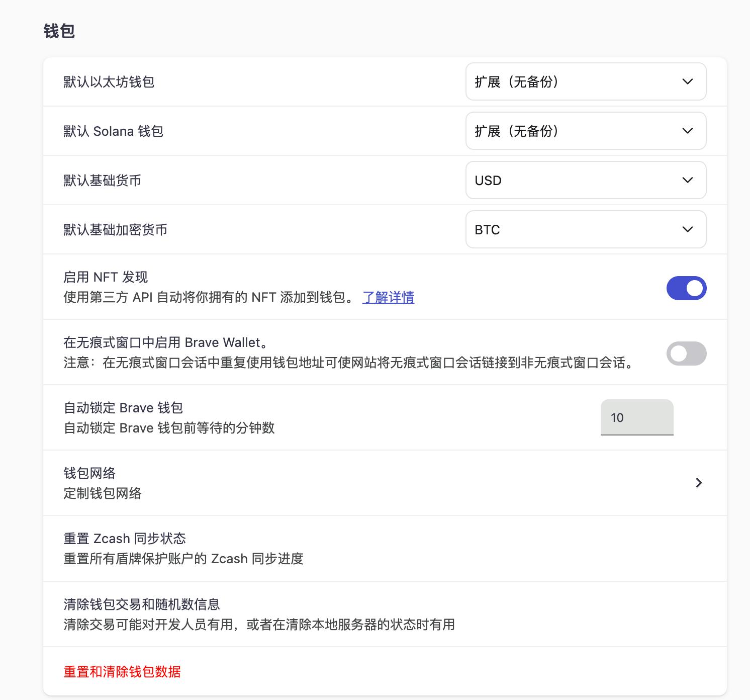This screenshot has height=700, width=750.
Task: Open the 默认以太坊钱包 dropdown
Action: coord(586,81)
